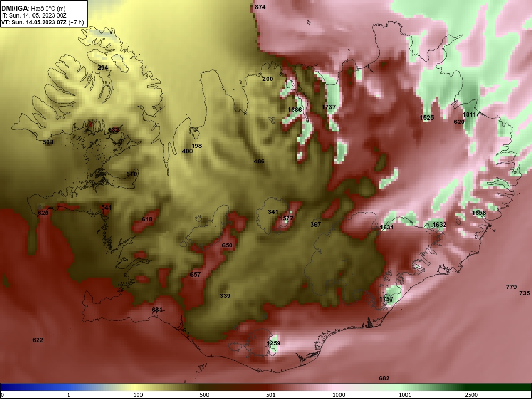
Task: Click the initial time line 'IT: Sun. 14. 05. 2023 00Z'
Action: (34, 15)
